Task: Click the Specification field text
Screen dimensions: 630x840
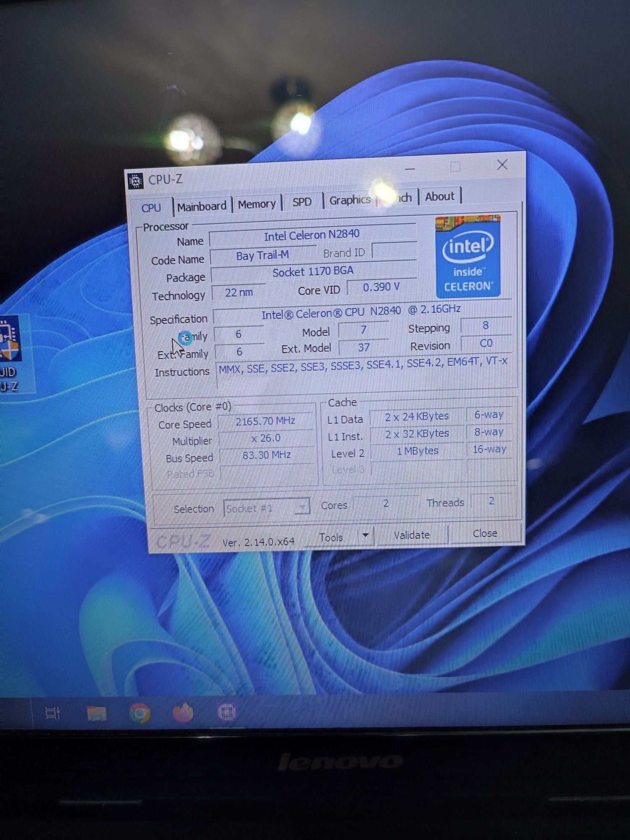Action: (361, 312)
